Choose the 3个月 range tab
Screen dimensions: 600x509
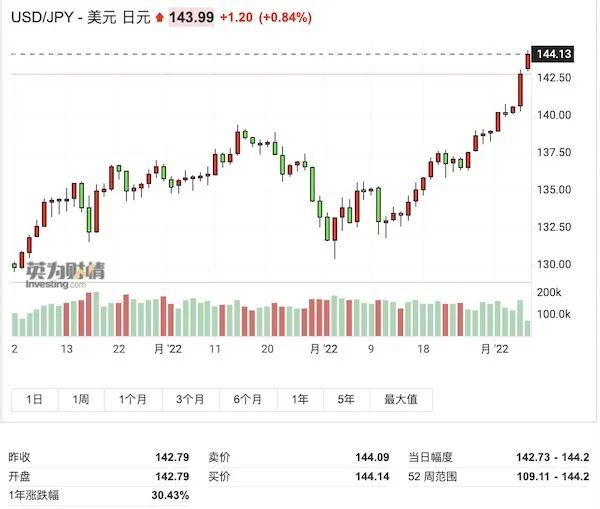tap(190, 399)
